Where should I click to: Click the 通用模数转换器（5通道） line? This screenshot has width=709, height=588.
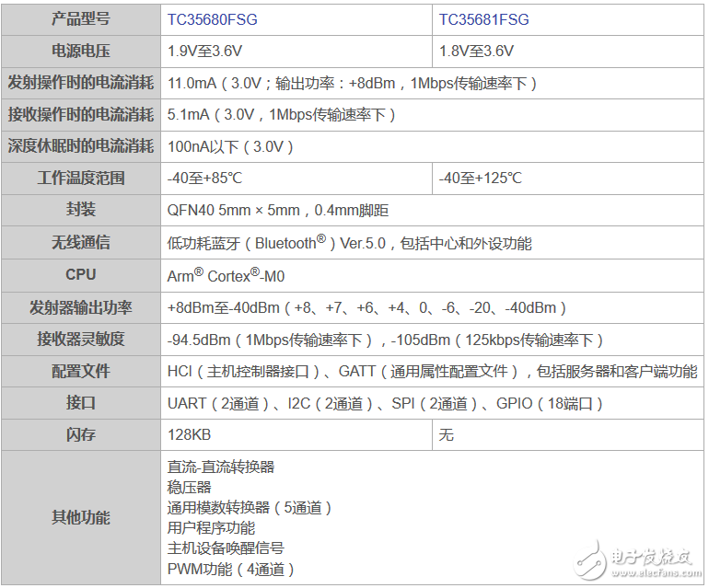click(x=250, y=508)
